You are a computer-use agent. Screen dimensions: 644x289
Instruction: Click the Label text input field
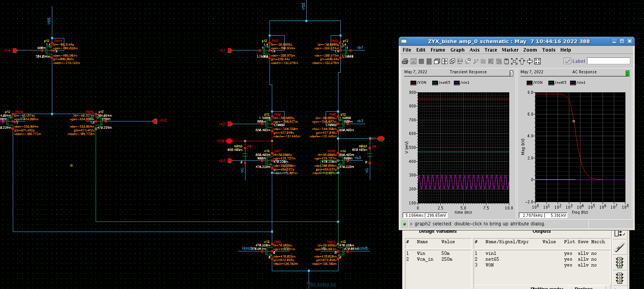click(x=608, y=61)
